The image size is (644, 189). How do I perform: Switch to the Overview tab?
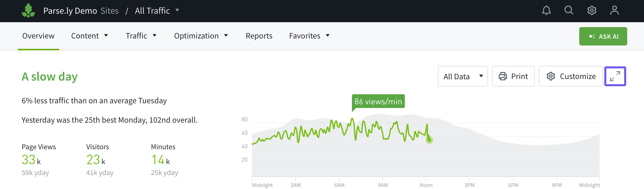(x=38, y=36)
